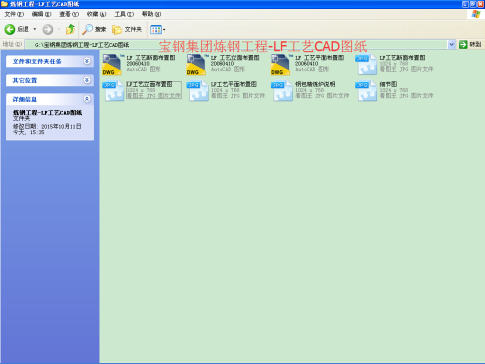This screenshot has height=364, width=485.
Task: Collapse the 详细信息 panel
Action: click(87, 99)
